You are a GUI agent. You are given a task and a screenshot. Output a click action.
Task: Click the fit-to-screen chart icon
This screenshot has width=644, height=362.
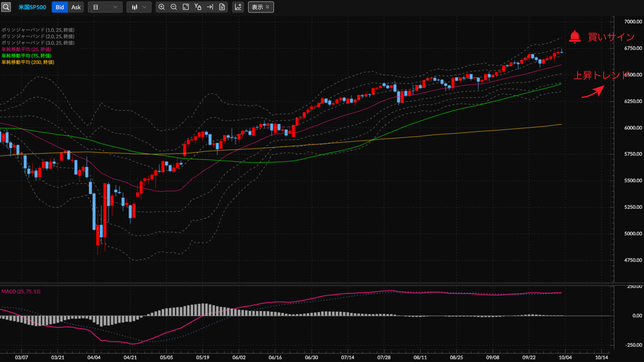186,7
